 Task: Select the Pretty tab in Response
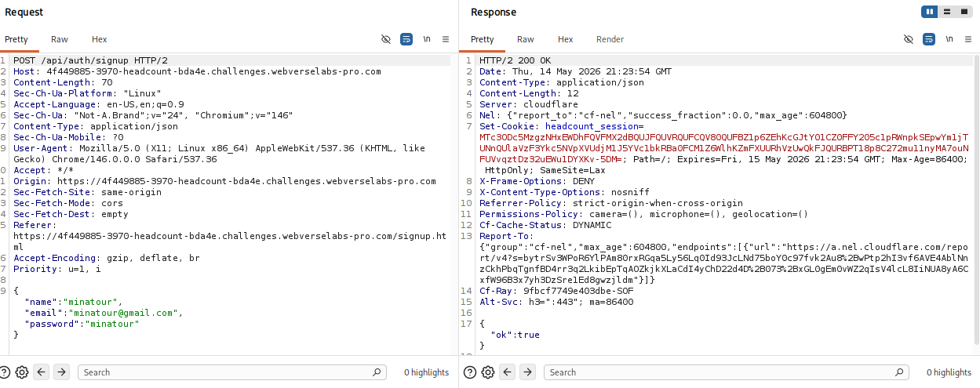tap(482, 39)
